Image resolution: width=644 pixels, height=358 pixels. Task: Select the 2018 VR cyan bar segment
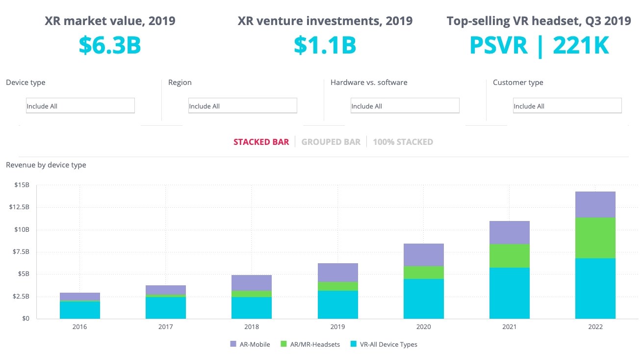tap(252, 308)
